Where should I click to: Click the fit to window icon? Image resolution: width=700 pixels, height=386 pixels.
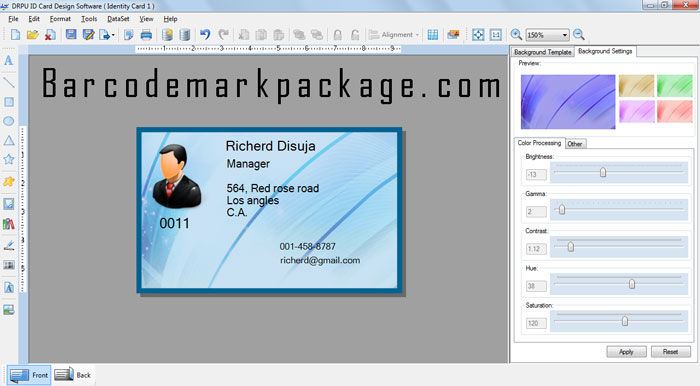coord(478,35)
